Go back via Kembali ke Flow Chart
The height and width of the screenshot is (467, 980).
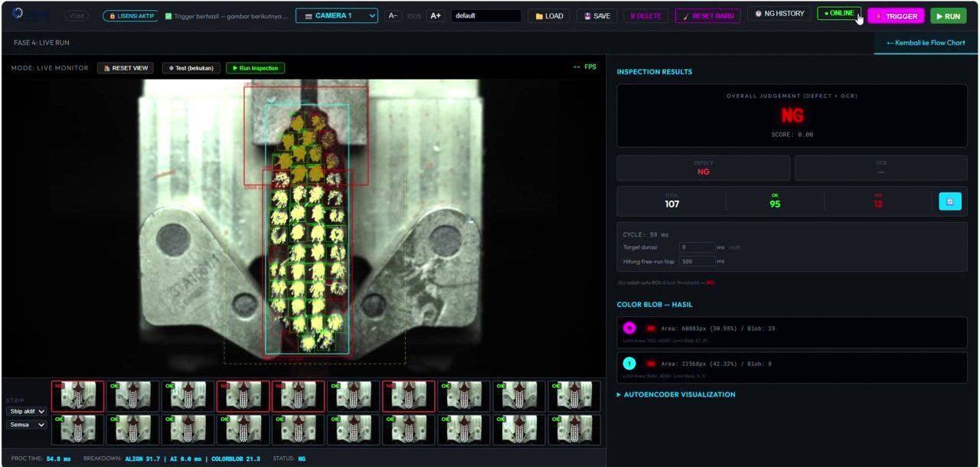(926, 43)
